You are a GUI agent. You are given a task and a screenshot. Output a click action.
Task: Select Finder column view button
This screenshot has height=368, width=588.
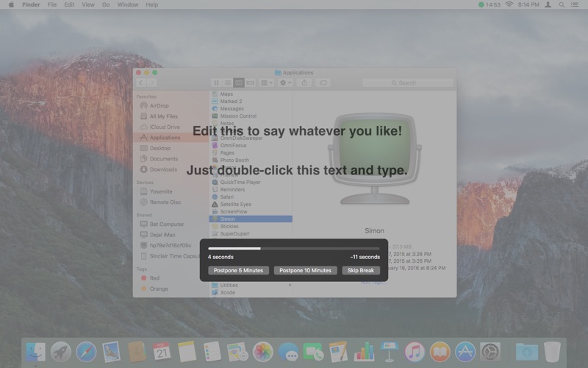[x=238, y=82]
